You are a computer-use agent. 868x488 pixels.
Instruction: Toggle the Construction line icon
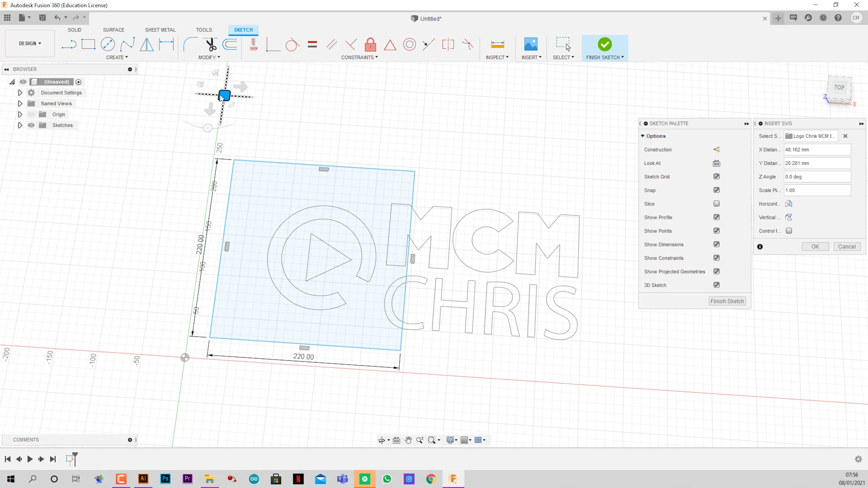717,150
